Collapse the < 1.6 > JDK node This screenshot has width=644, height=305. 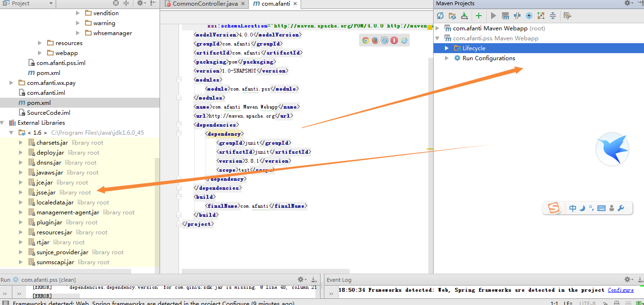click(x=11, y=133)
